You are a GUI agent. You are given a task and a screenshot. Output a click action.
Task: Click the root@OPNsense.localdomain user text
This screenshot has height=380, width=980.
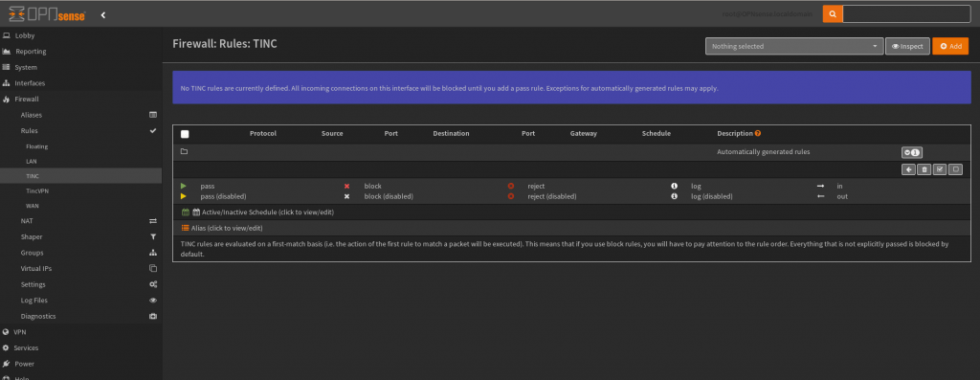coord(767,13)
